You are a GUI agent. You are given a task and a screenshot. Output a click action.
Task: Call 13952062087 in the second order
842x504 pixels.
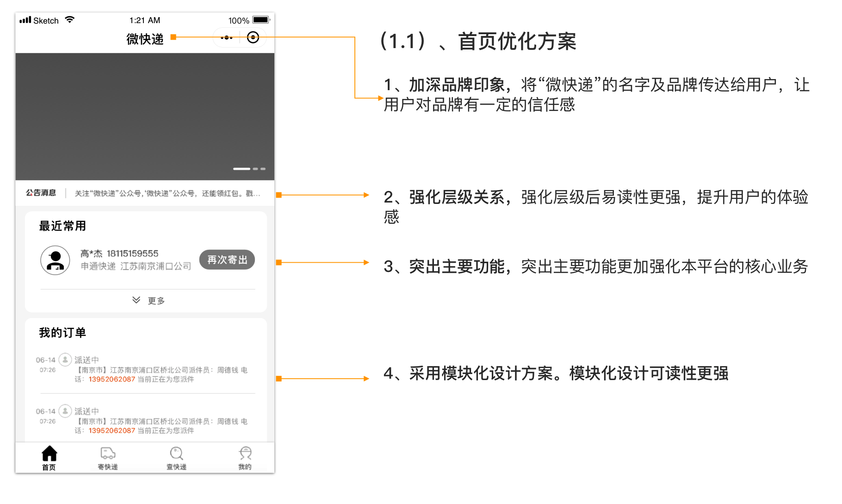(112, 430)
